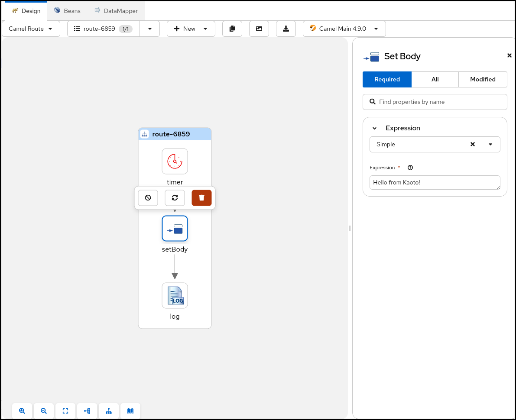The image size is (516, 420).
Task: Show All properties
Action: tap(435, 79)
